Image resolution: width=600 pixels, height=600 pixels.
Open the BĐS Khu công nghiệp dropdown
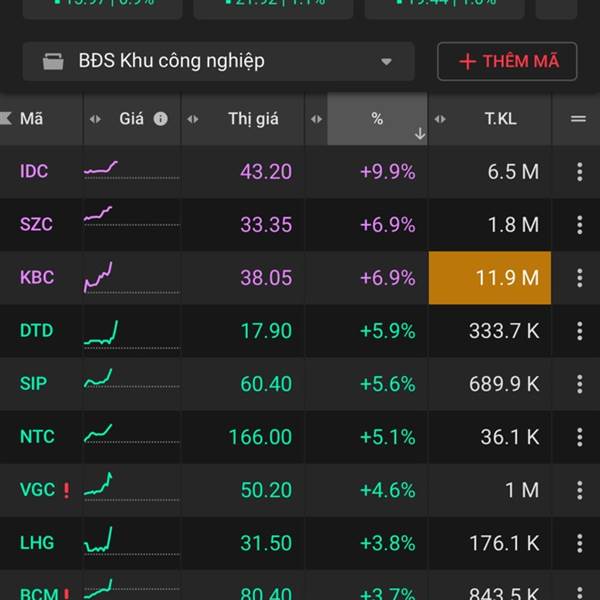(386, 62)
